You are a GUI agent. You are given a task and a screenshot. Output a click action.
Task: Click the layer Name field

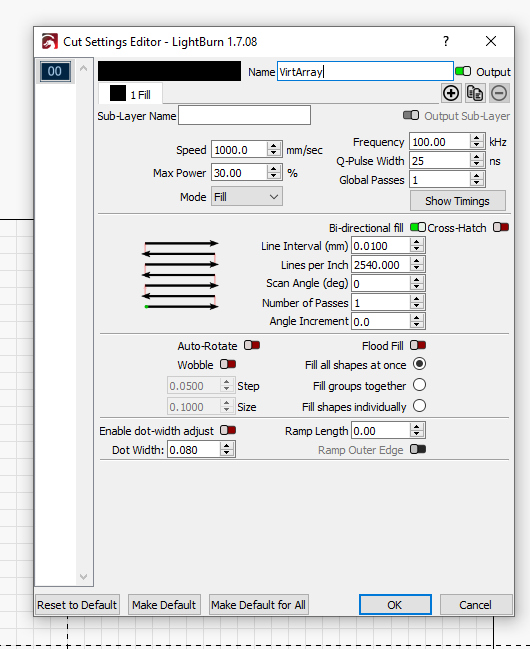pyautogui.click(x=365, y=72)
